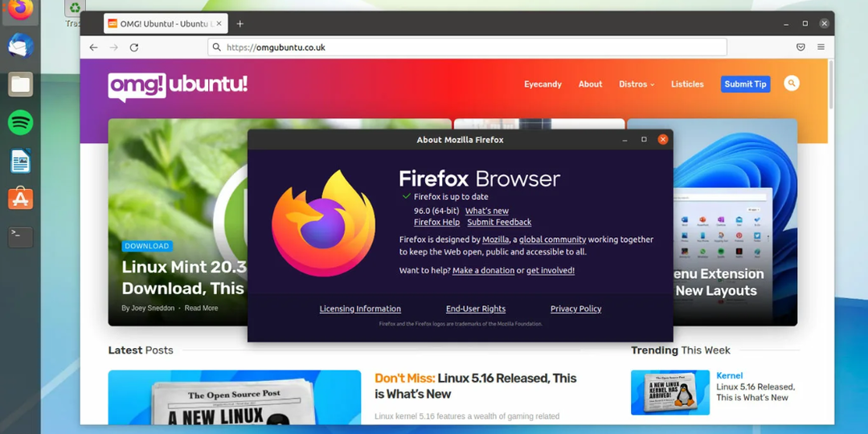Click the page vertical scrollbar
This screenshot has height=434, width=868.
click(x=830, y=84)
